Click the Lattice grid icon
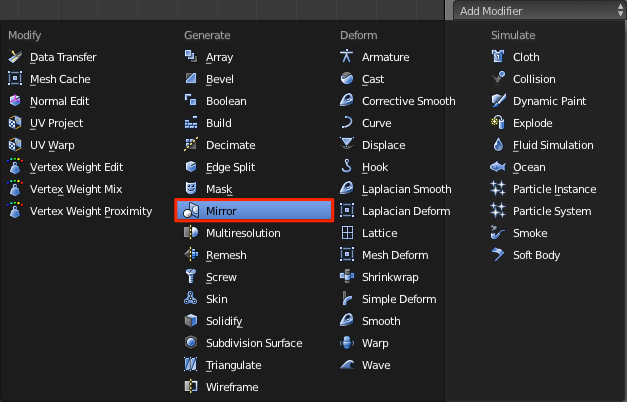 click(347, 232)
